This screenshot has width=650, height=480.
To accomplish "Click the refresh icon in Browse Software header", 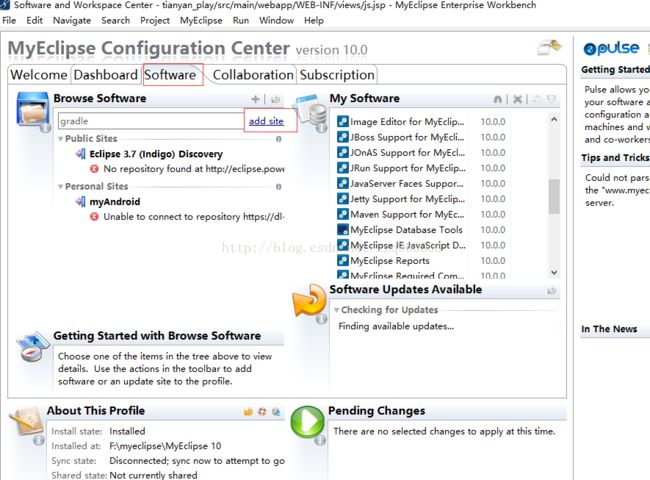I will [x=275, y=99].
